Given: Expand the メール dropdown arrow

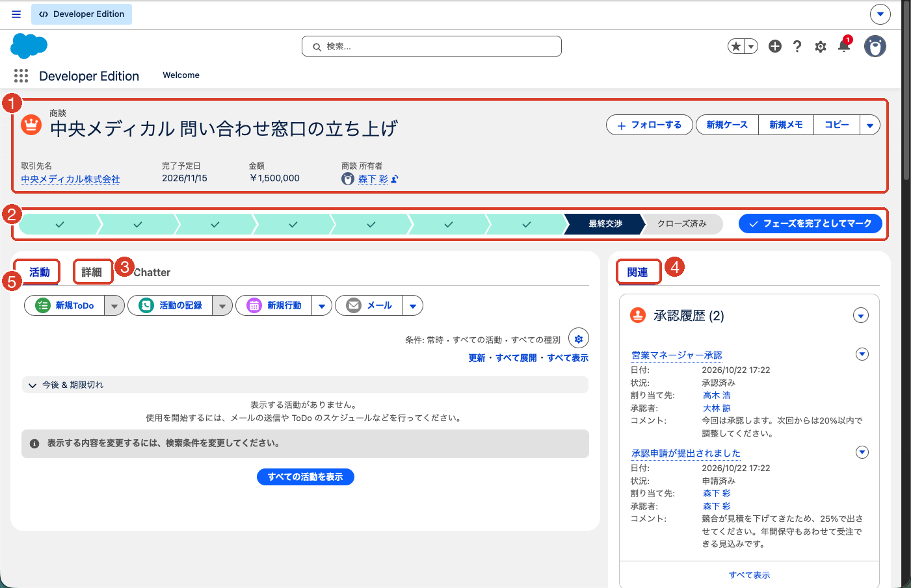Looking at the screenshot, I should (413, 305).
